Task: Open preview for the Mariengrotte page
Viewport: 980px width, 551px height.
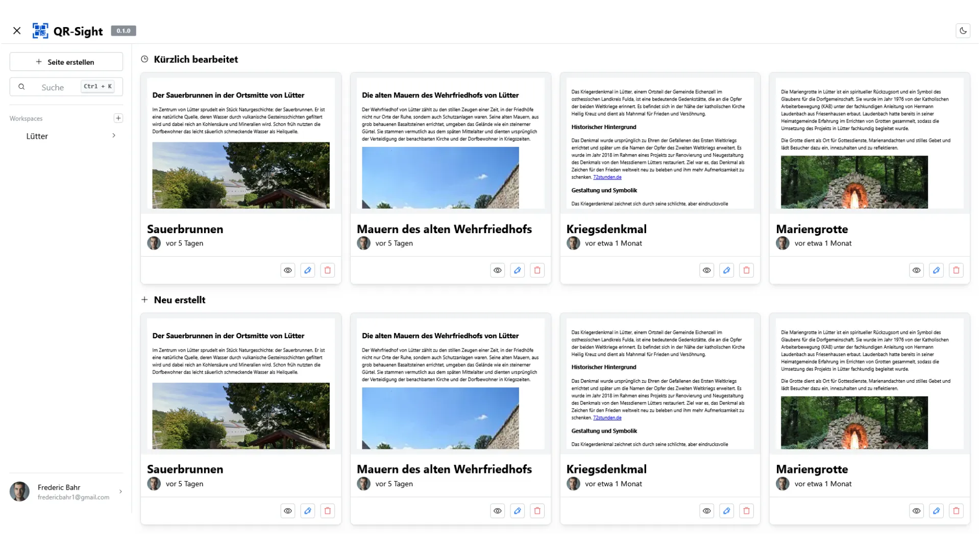Action: (916, 270)
